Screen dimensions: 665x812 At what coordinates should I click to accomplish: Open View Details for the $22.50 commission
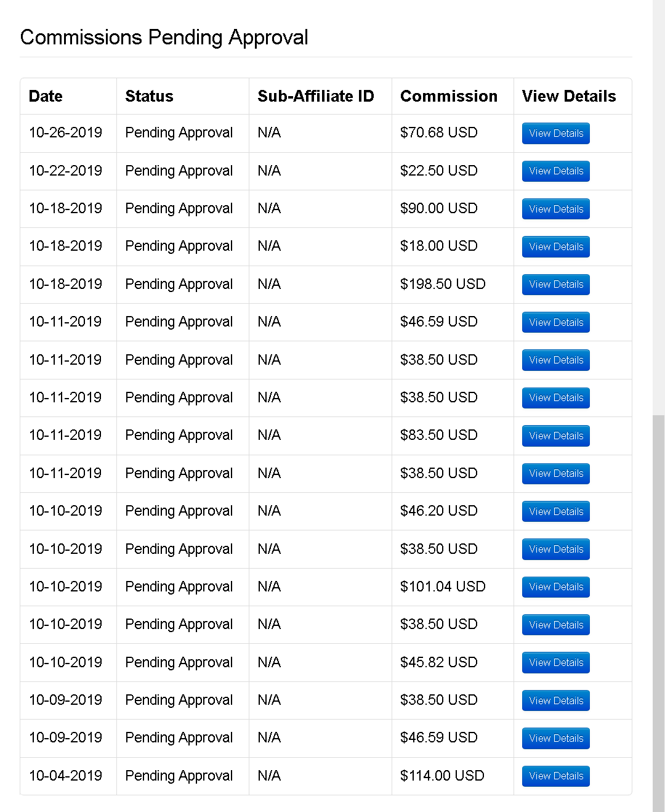pos(555,171)
